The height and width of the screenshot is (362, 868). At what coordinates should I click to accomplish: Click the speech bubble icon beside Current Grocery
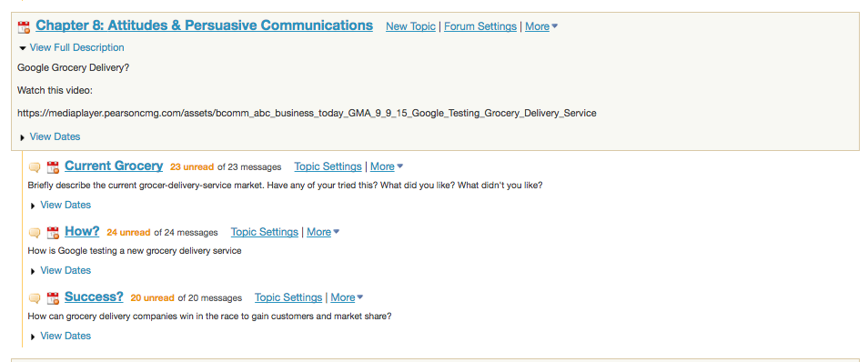coord(35,167)
